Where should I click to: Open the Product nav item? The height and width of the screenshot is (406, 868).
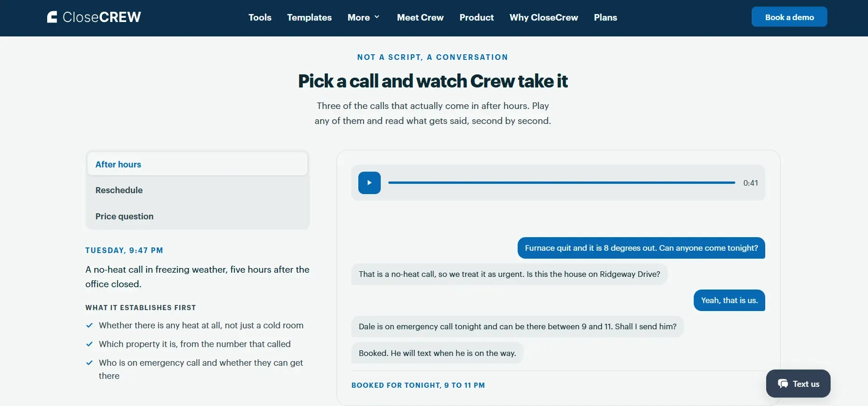point(477,17)
